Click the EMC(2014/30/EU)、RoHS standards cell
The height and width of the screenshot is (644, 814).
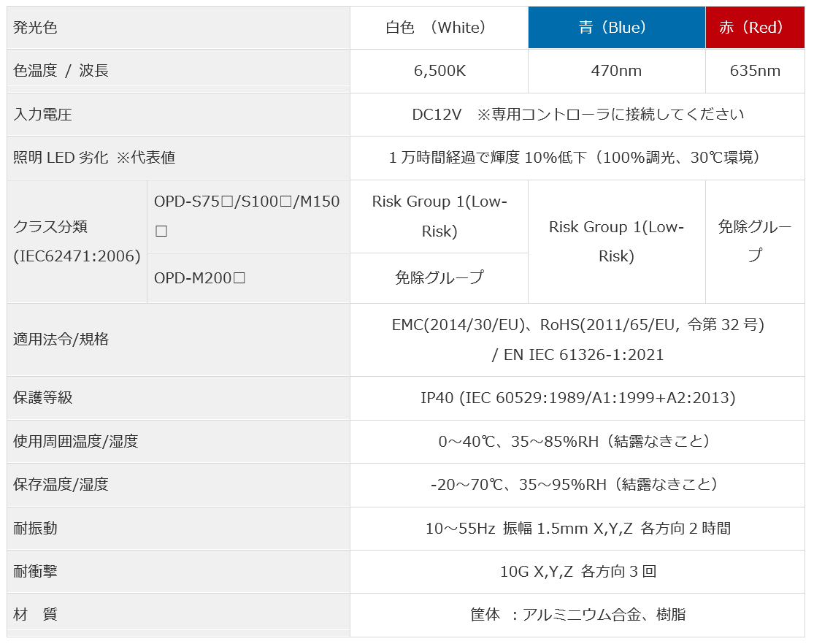click(x=577, y=340)
